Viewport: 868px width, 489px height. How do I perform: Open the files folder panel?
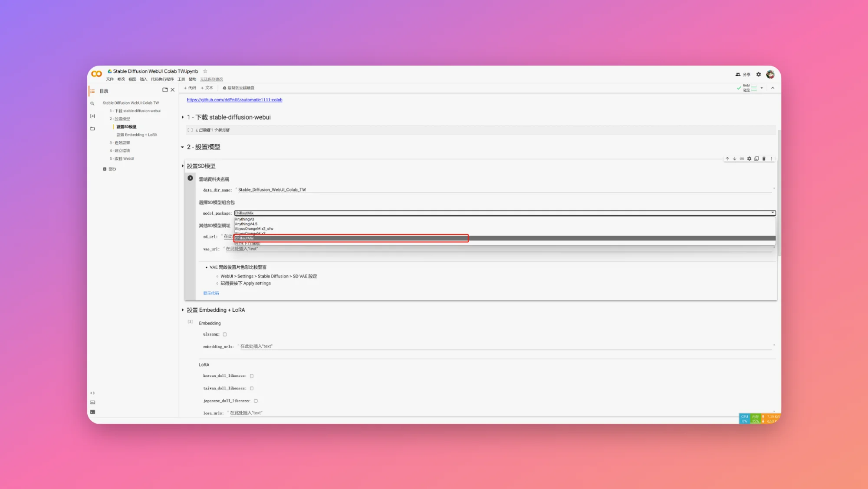pos(92,129)
